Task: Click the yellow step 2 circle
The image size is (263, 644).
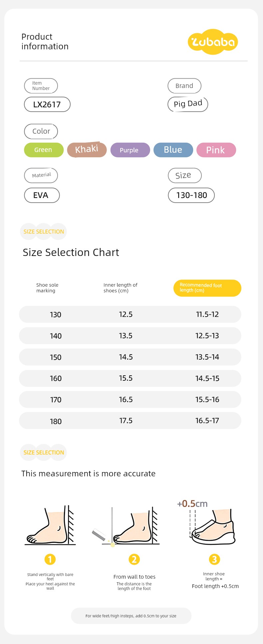Action: tap(134, 559)
